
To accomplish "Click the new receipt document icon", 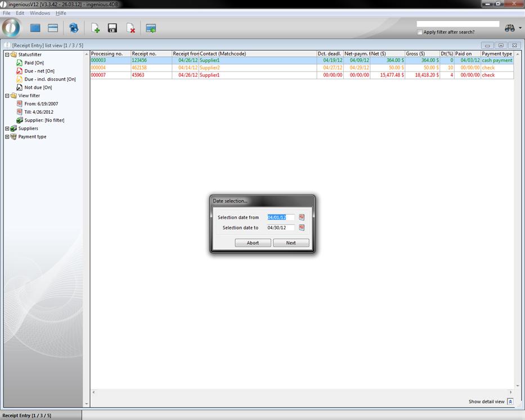I will 95,28.
